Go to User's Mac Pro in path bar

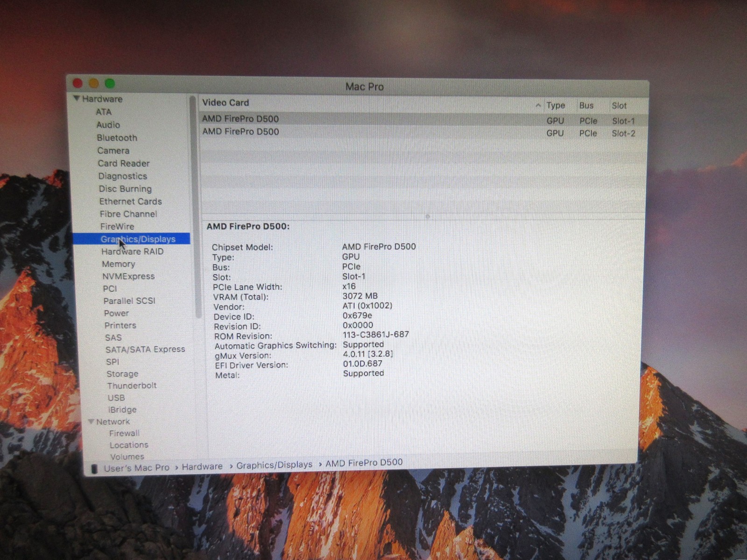click(x=136, y=468)
